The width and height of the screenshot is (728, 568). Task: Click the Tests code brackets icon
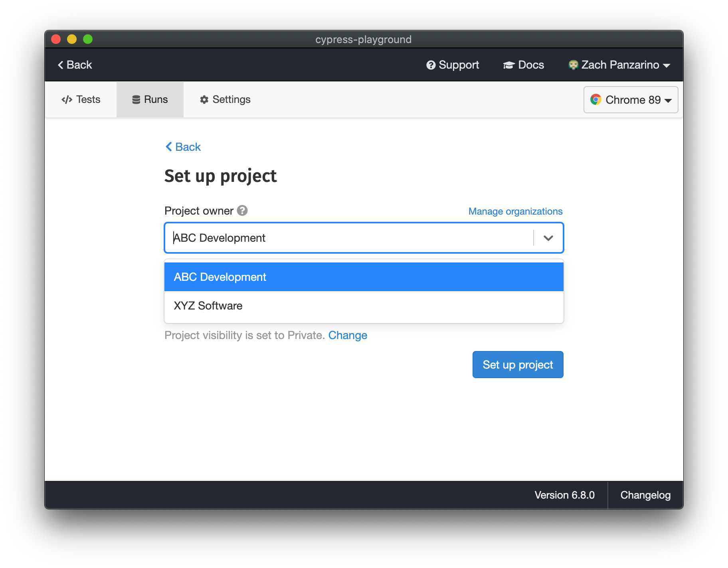[67, 100]
